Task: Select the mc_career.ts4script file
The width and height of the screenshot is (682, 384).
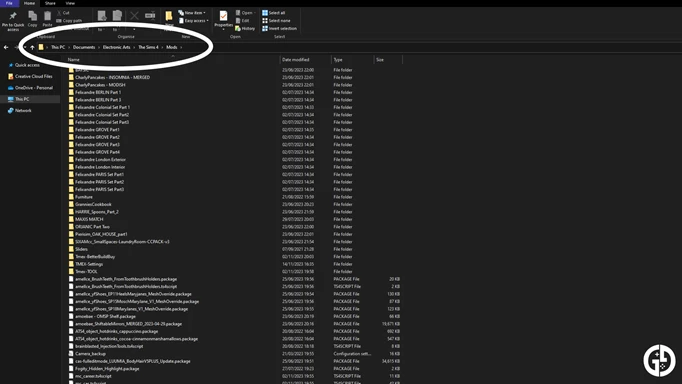Action: [93, 376]
